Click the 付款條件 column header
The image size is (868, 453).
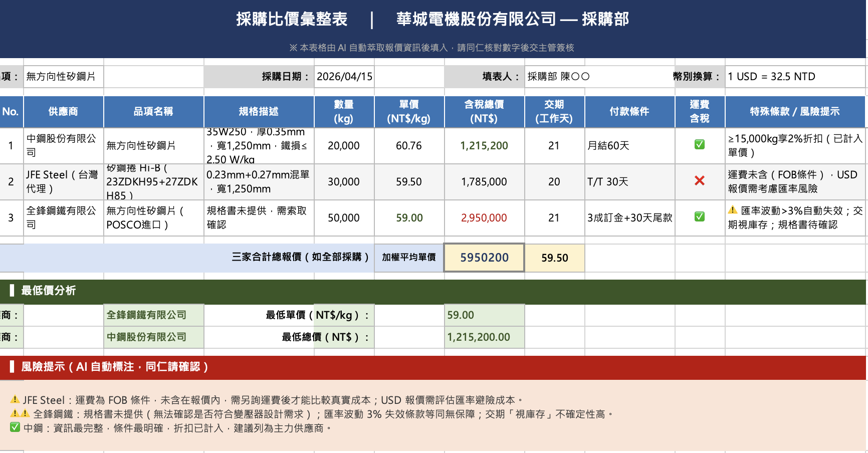point(630,112)
